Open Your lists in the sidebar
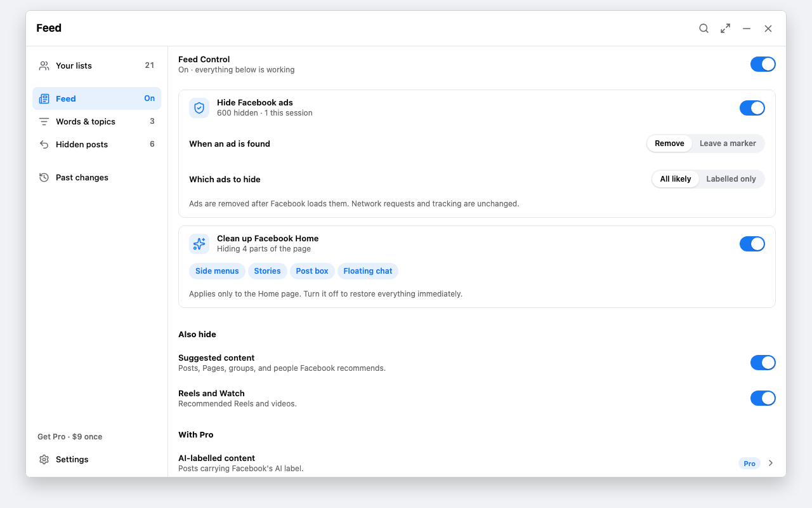 [x=96, y=65]
